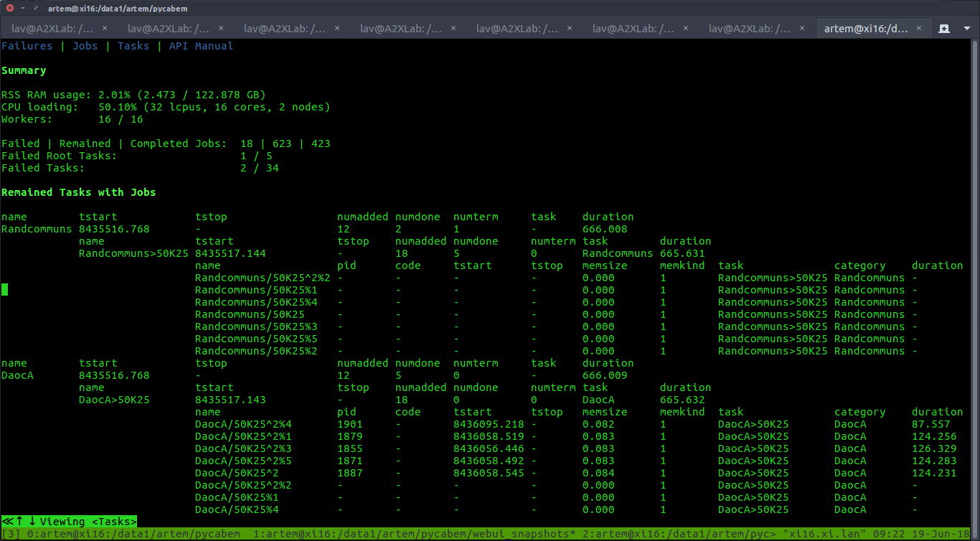Select the DaocA/50K25^2%1 job name
This screenshot has width=980, height=541.
click(x=243, y=436)
